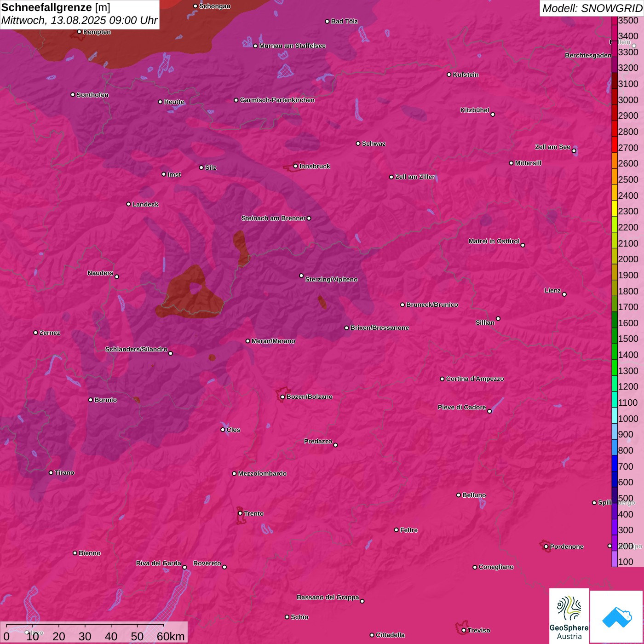This screenshot has width=644, height=644.
Task: Click the Zell am See label
Action: pos(552,147)
